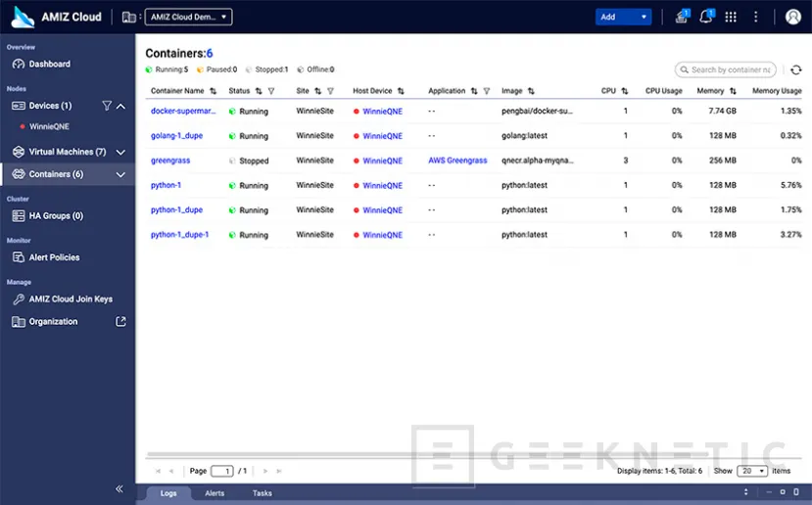The height and width of the screenshot is (505, 812).
Task: Open HA Groups (0) in sidebar
Action: click(56, 215)
